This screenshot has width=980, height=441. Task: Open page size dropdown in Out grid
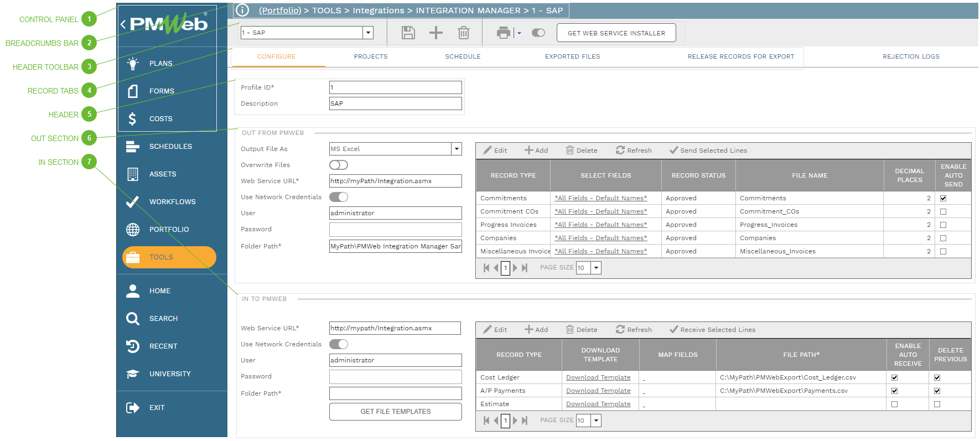pos(596,268)
